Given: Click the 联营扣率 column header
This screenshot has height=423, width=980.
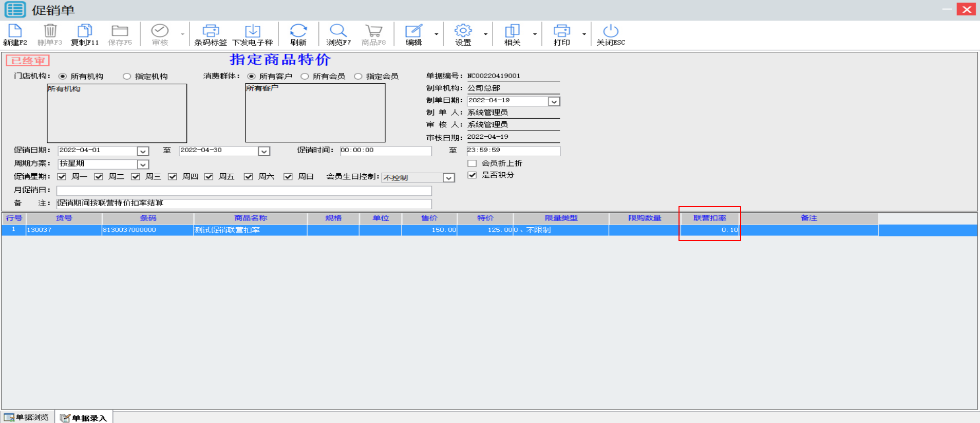Looking at the screenshot, I should (x=709, y=218).
